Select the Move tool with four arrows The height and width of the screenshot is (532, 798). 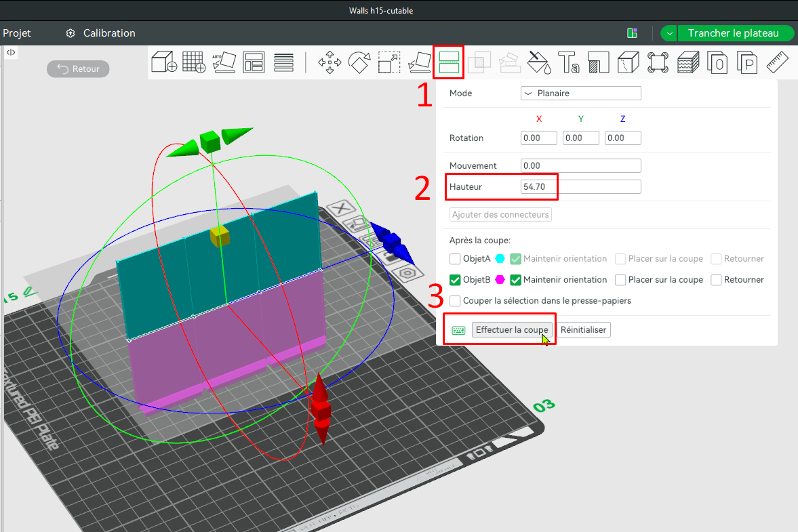pyautogui.click(x=330, y=62)
